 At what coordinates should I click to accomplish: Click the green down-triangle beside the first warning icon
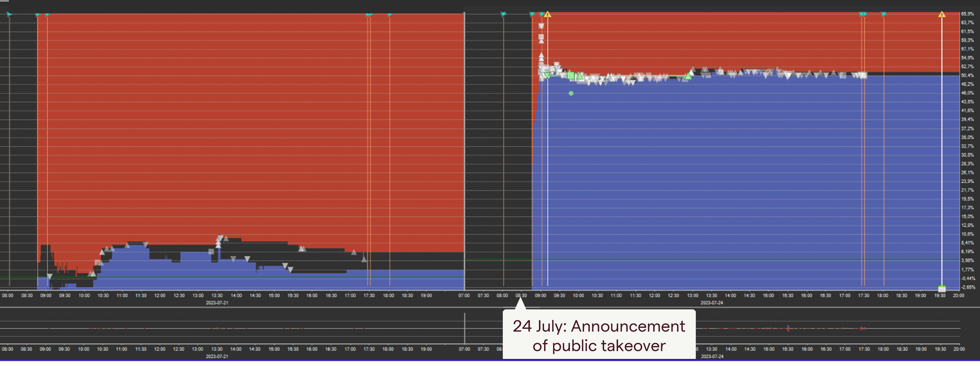coord(547,75)
